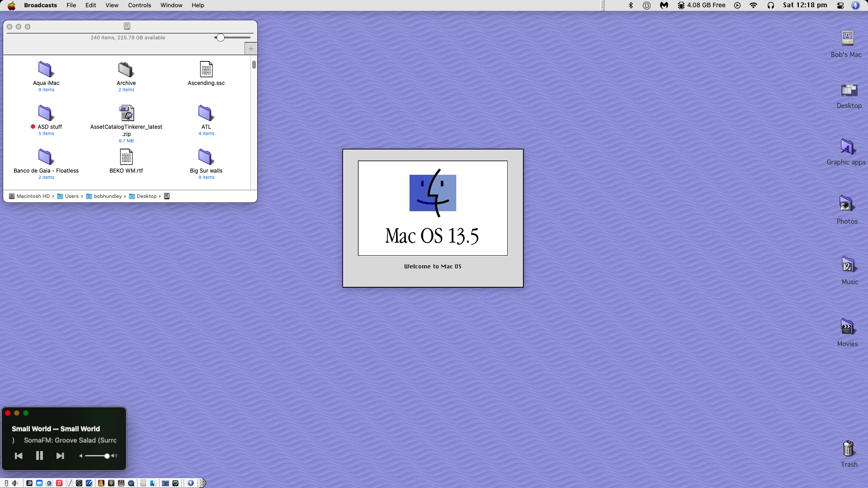The image size is (868, 488).
Task: Select the AssetCatalogTinkerer_latest.zip file
Action: click(126, 113)
